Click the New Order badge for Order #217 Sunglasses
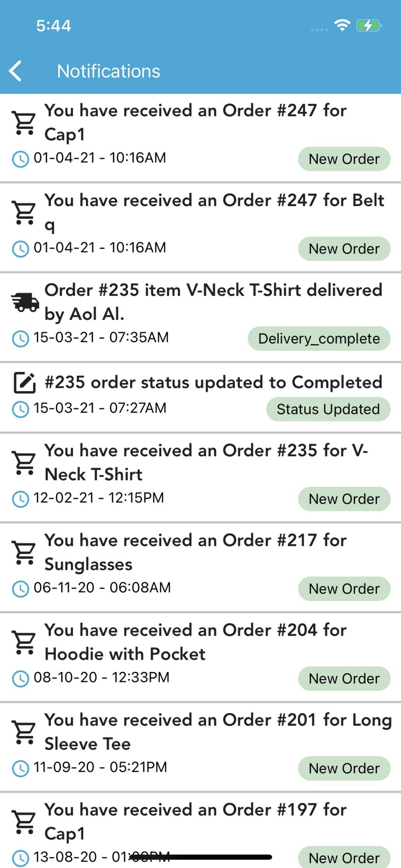The width and height of the screenshot is (401, 868). pos(344,589)
